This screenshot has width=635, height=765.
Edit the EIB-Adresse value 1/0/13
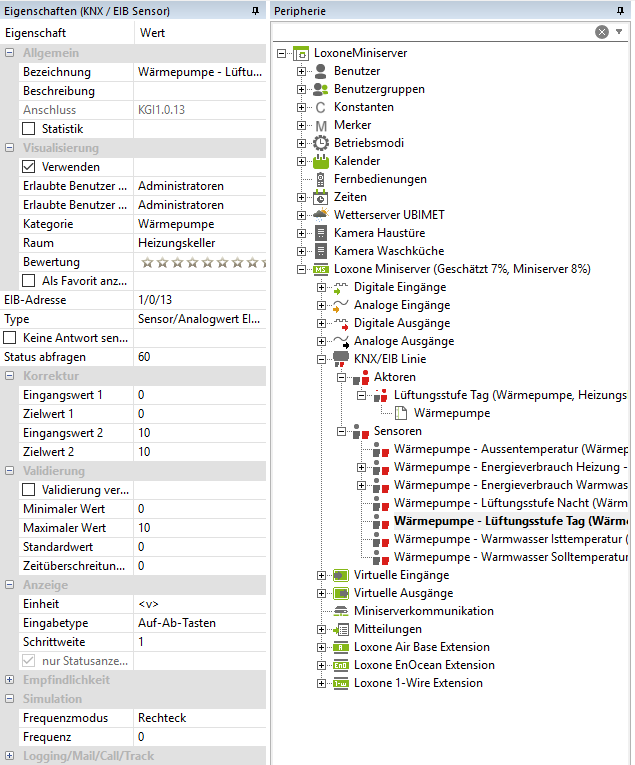tap(200, 300)
